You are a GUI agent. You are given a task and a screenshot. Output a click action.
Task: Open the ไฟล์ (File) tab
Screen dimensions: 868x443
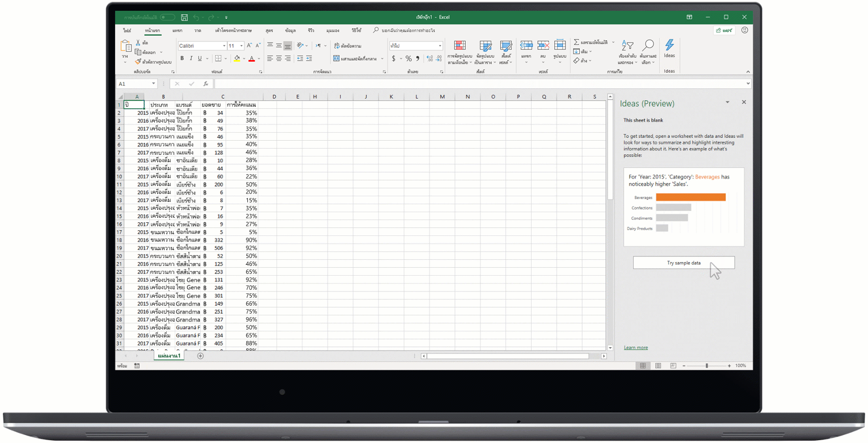pos(127,30)
